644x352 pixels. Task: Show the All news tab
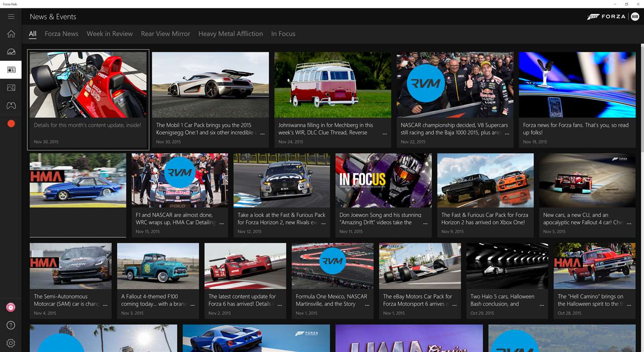pos(33,34)
